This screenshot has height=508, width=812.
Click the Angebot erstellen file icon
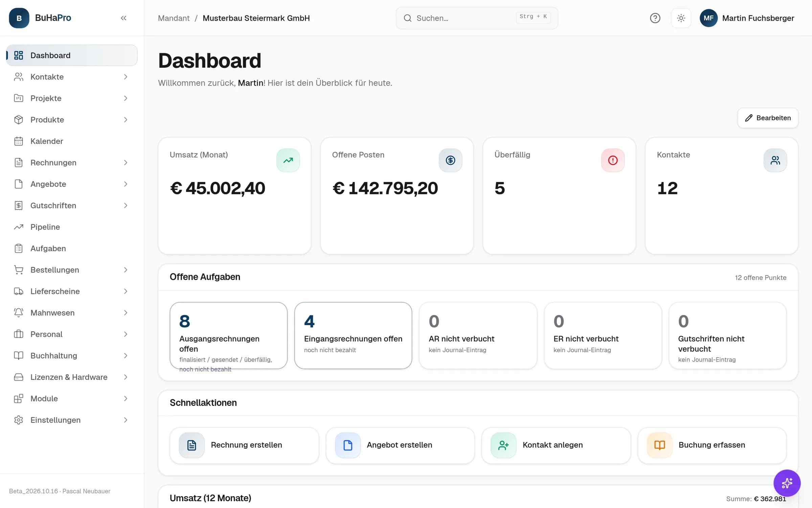click(347, 445)
